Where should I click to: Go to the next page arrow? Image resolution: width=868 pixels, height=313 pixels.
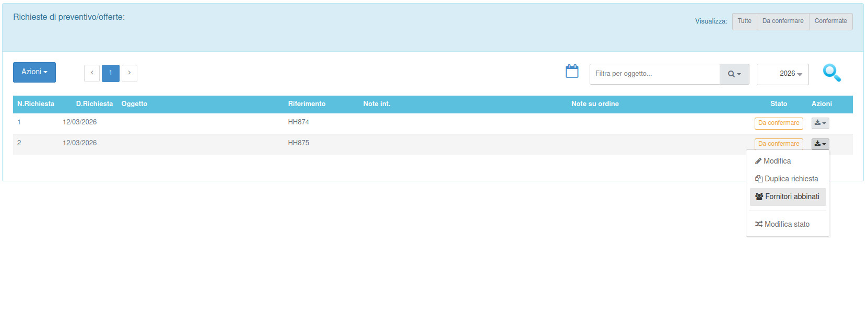click(130, 73)
